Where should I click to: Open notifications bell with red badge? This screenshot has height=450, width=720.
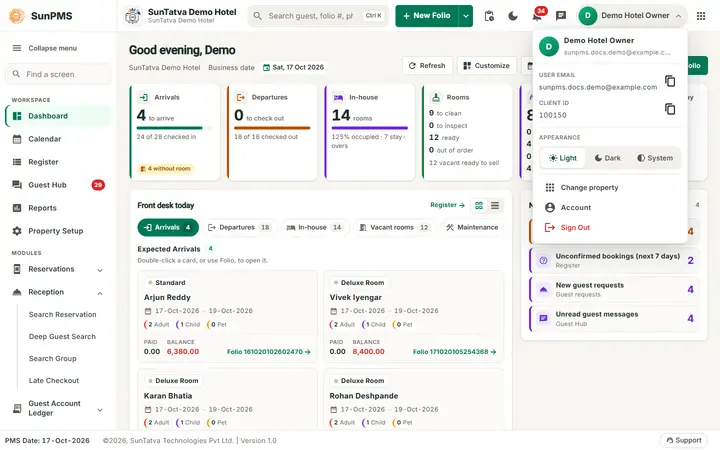click(537, 16)
